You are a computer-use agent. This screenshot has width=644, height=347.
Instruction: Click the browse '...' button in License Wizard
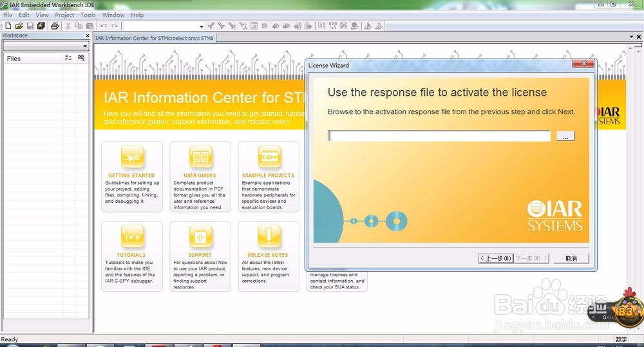[565, 136]
